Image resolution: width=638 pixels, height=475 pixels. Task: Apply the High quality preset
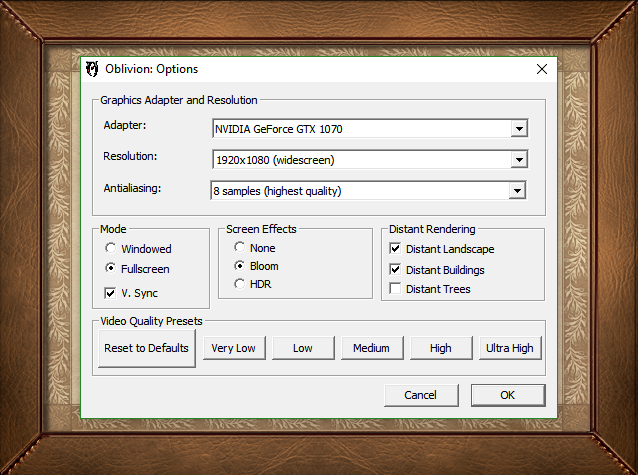[441, 348]
